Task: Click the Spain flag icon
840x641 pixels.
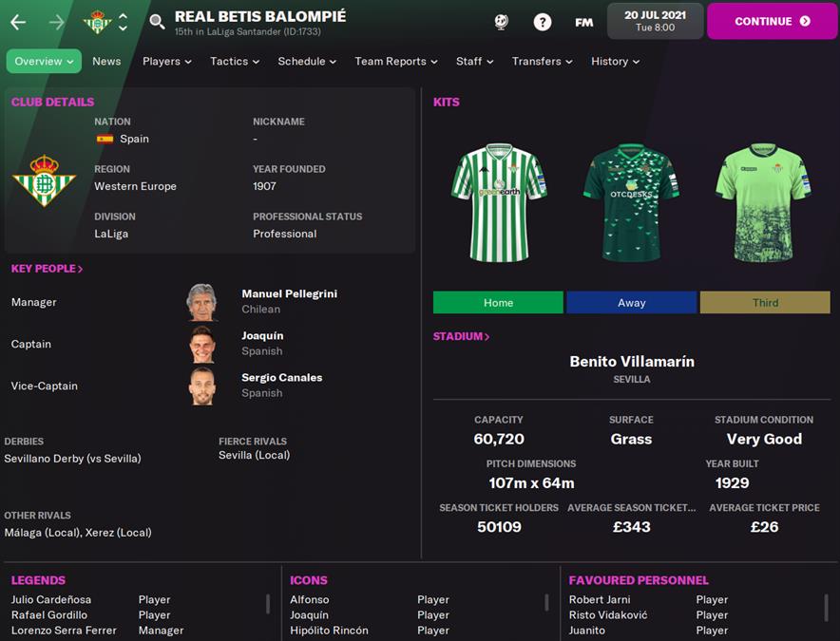Action: point(105,139)
